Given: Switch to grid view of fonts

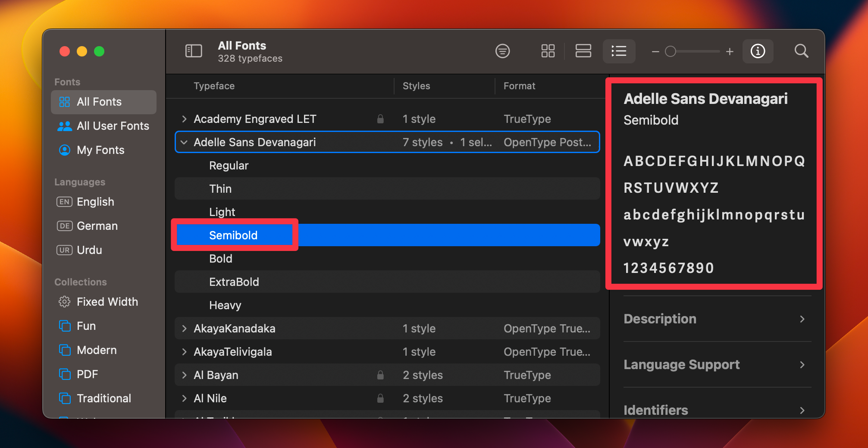Looking at the screenshot, I should click(548, 51).
